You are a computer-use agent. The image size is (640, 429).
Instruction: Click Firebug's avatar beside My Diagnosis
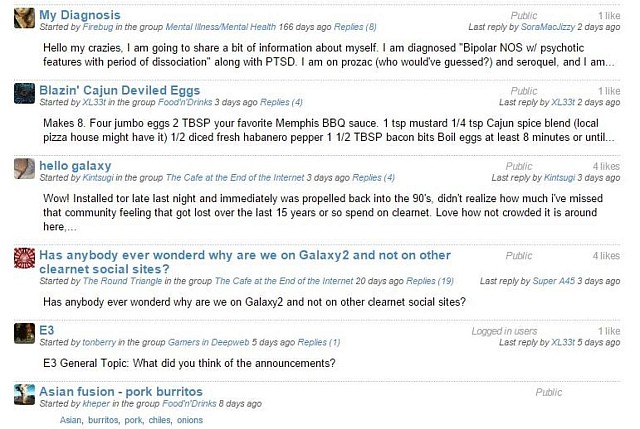point(24,18)
